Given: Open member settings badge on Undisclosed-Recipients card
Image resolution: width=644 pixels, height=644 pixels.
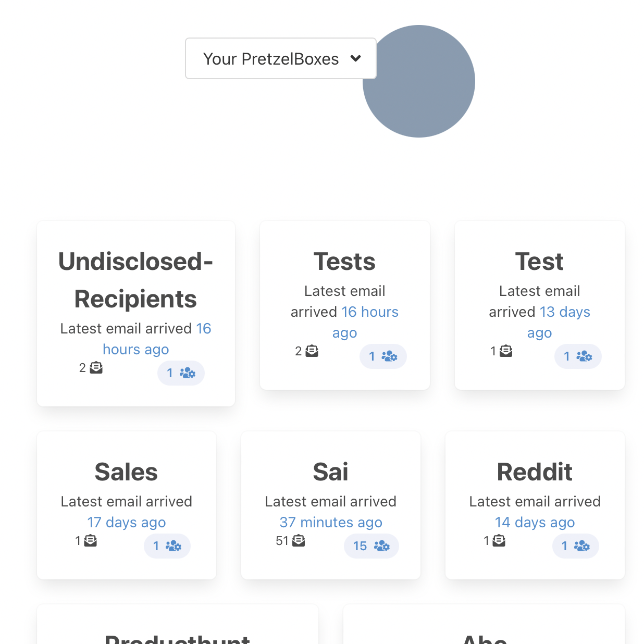Looking at the screenshot, I should pos(181,373).
